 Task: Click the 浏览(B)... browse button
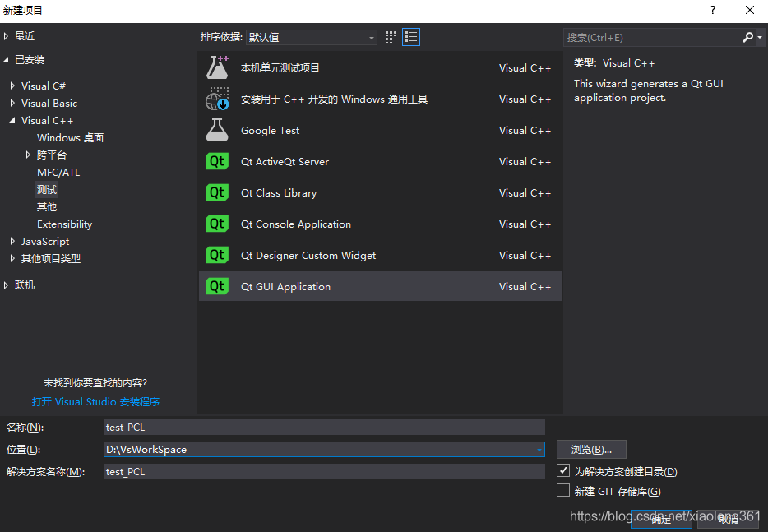tap(591, 449)
